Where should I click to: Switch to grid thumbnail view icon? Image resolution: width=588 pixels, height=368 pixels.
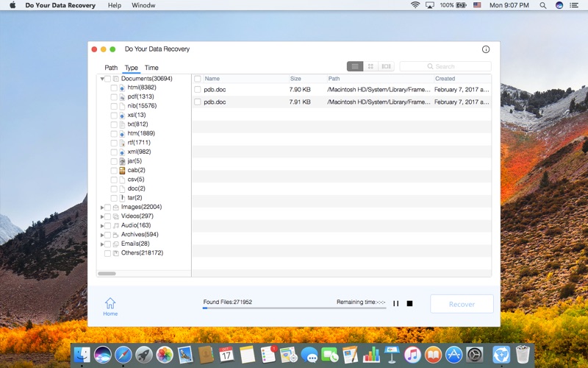click(370, 66)
